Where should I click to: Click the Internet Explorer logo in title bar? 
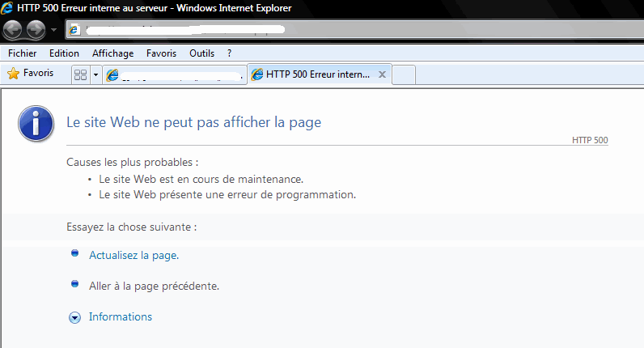(7, 7)
